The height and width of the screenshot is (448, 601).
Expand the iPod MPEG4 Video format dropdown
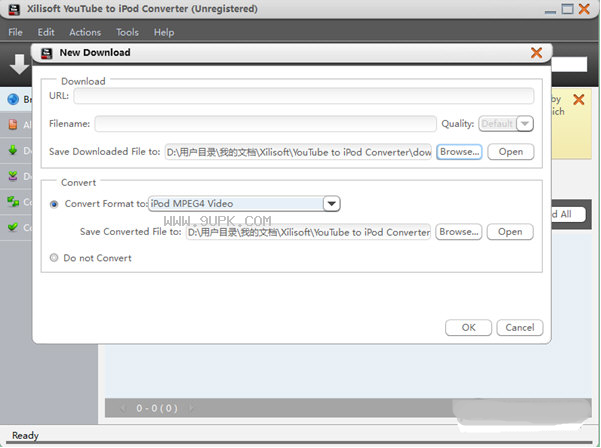(x=332, y=203)
